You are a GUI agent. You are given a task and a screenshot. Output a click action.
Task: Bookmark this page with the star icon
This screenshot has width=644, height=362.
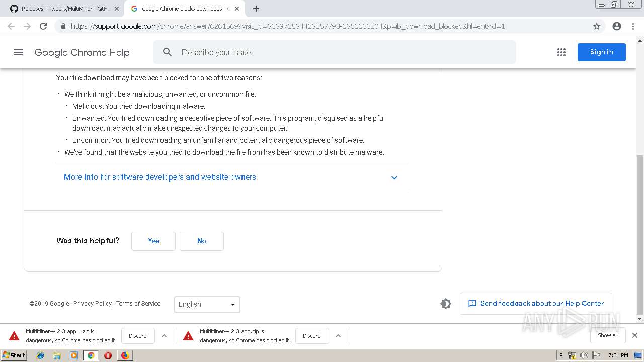click(x=597, y=26)
